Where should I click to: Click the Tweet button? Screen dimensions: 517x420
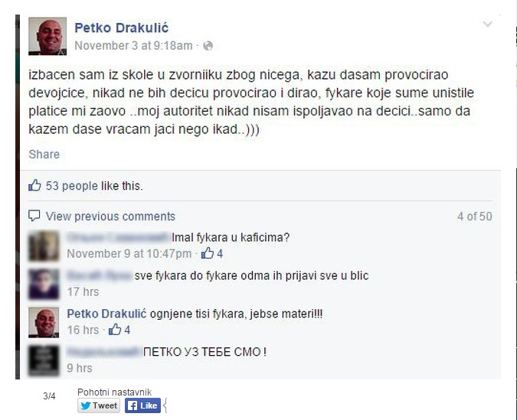[x=99, y=405]
